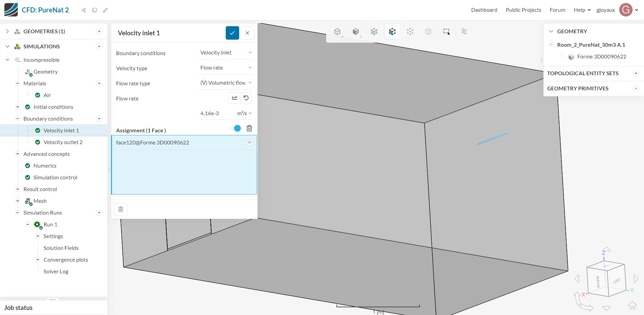This screenshot has height=315, width=644.
Task: Clear all assignments with the trash icon
Action: [249, 128]
